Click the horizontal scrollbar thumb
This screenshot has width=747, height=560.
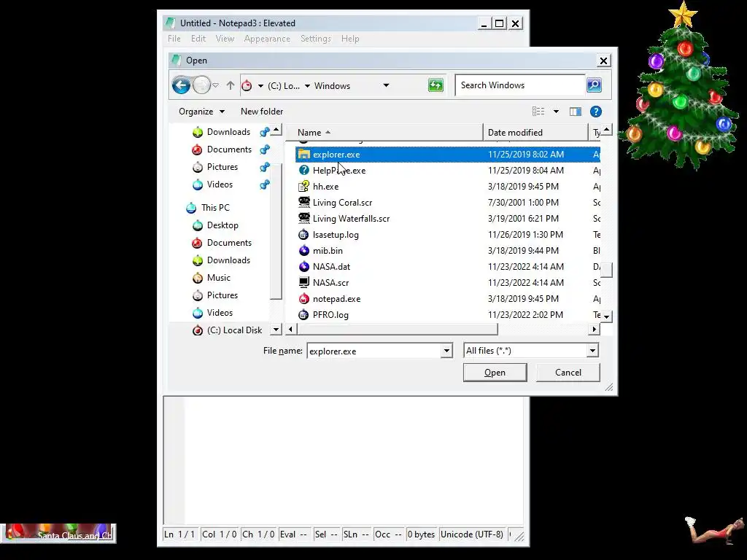(x=397, y=329)
